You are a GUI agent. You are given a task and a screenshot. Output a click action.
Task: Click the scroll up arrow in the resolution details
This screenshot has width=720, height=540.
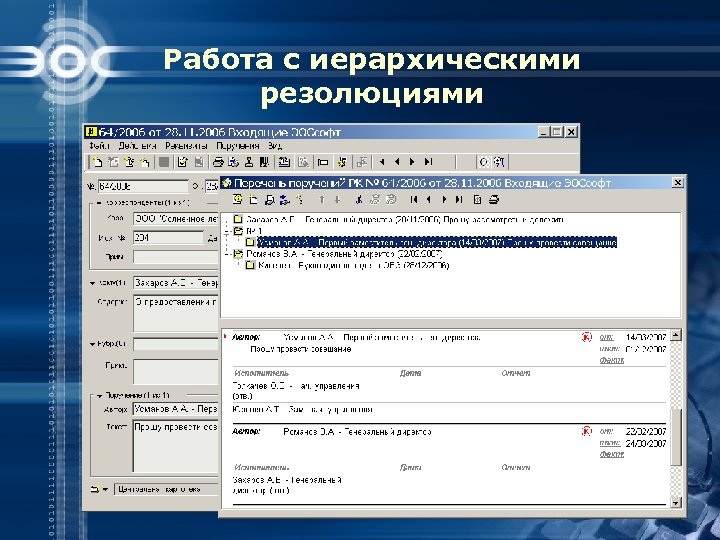[675, 335]
